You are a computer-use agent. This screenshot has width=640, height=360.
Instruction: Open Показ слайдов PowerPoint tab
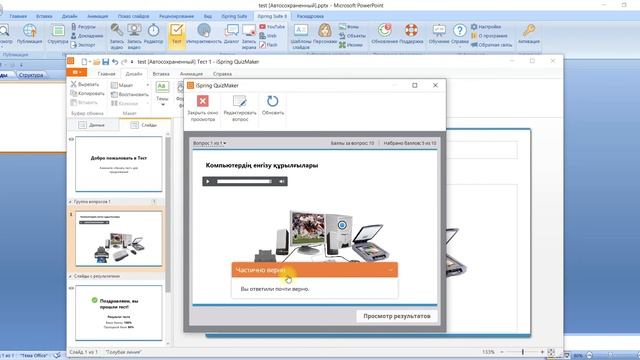pyautogui.click(x=133, y=16)
